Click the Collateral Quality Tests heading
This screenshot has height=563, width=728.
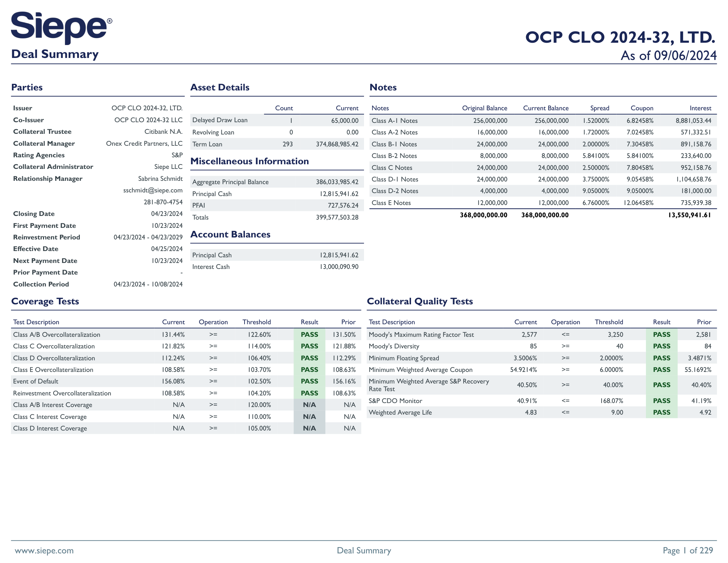(420, 301)
